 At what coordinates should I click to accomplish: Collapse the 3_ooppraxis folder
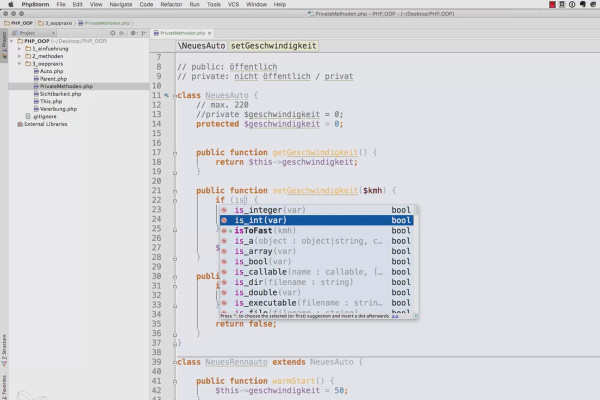tap(20, 64)
